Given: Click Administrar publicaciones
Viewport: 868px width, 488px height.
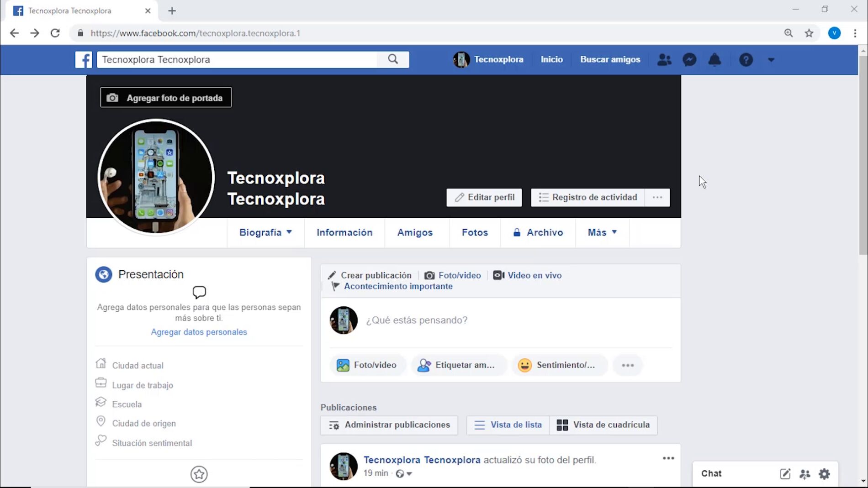Looking at the screenshot, I should pyautogui.click(x=389, y=425).
